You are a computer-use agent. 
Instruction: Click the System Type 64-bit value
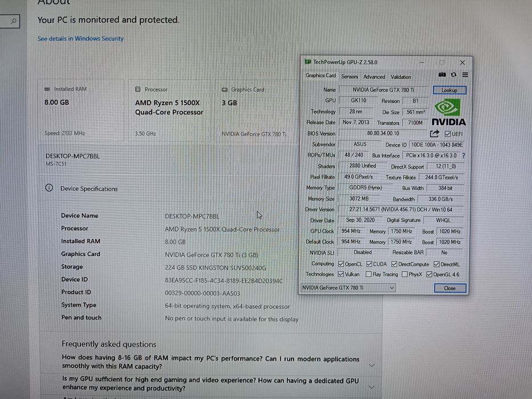click(x=228, y=306)
